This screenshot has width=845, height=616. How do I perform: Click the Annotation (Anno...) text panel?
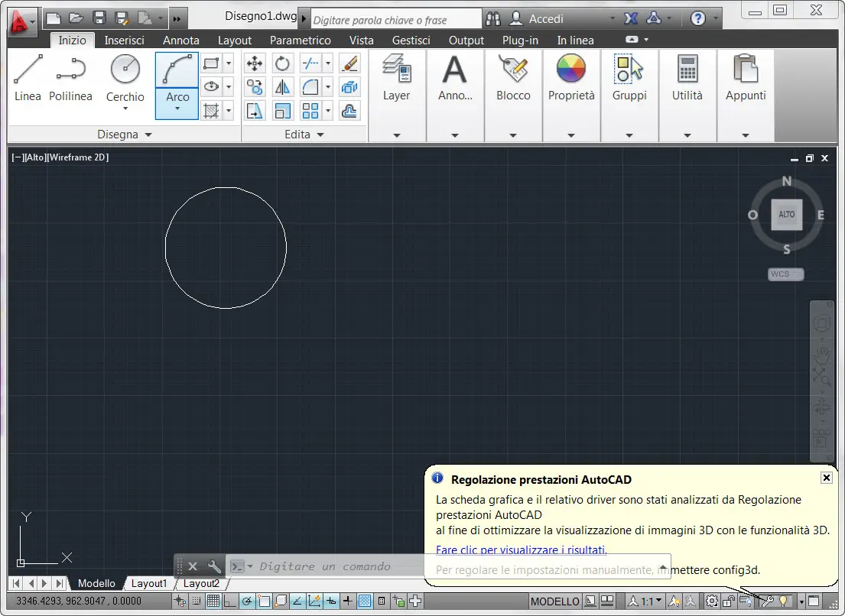pos(455,96)
